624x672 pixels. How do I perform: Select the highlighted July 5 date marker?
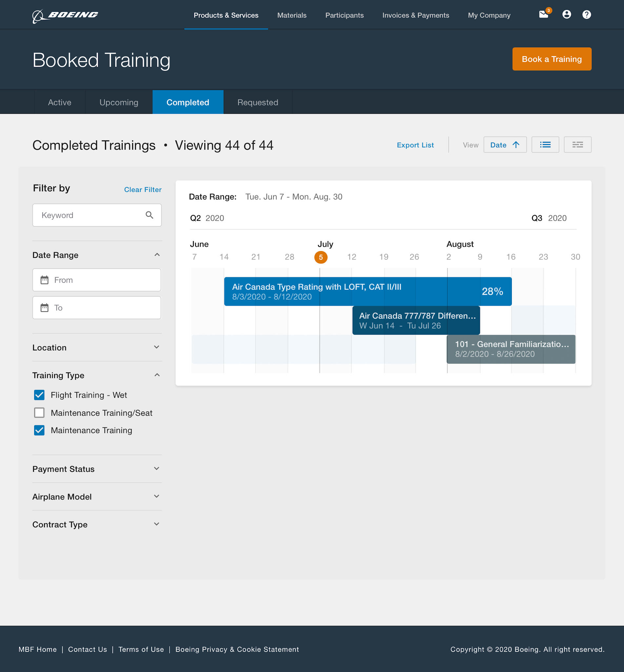(x=321, y=257)
